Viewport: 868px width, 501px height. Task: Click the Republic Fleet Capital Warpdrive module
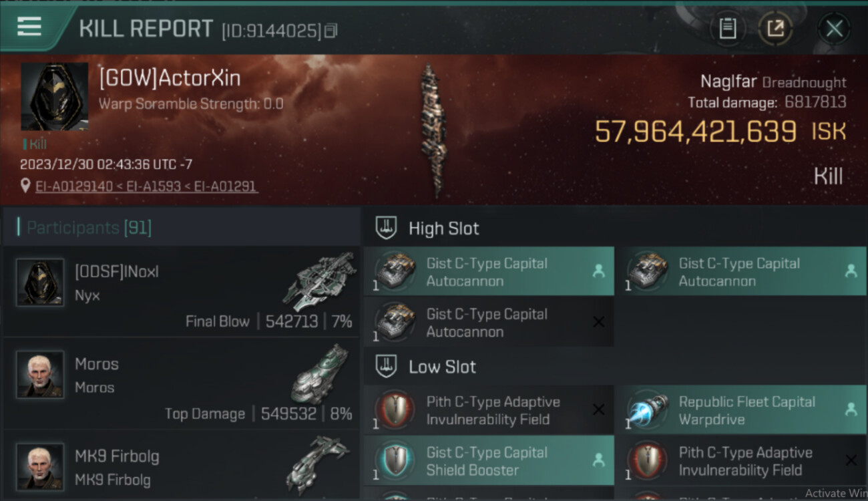point(740,410)
